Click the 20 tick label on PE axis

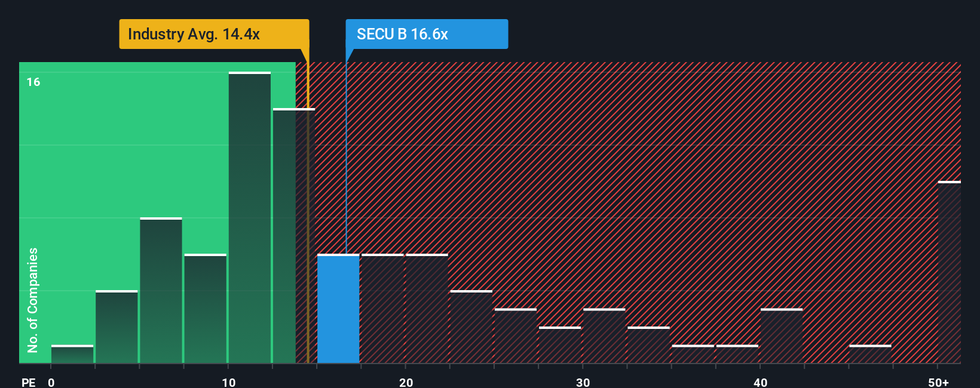(406, 383)
